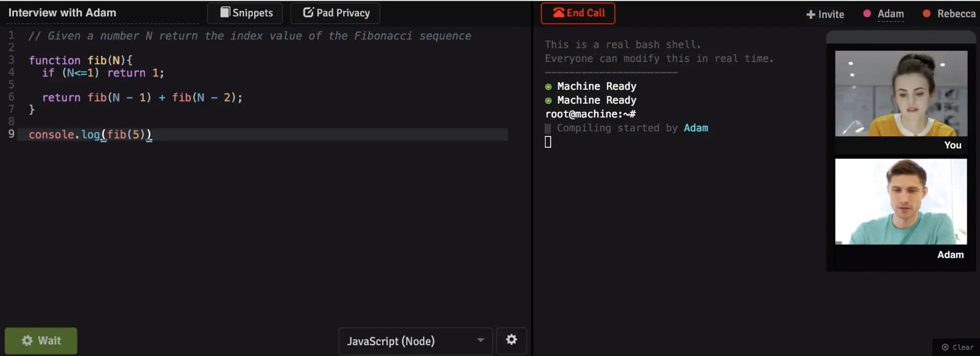Collapse the video panel using its top handle bar
Screen dimensions: 980x356
tap(900, 37)
